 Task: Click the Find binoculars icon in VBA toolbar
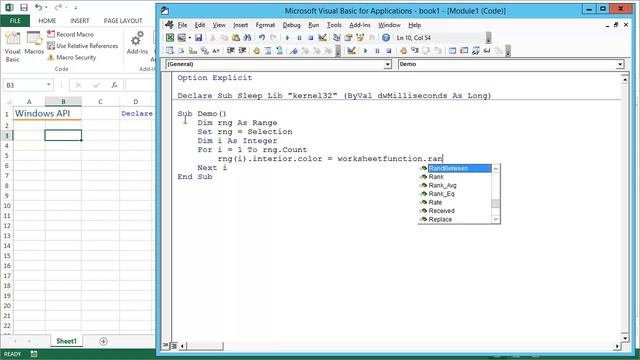pos(247,38)
